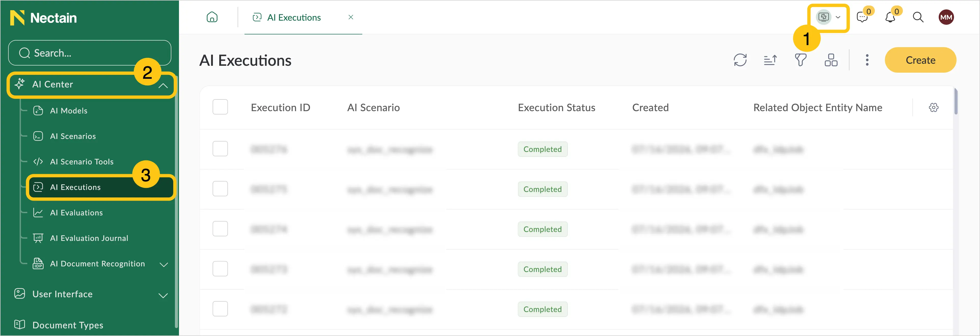980x336 pixels.
Task: Sort by Execution ID column
Action: [280, 108]
